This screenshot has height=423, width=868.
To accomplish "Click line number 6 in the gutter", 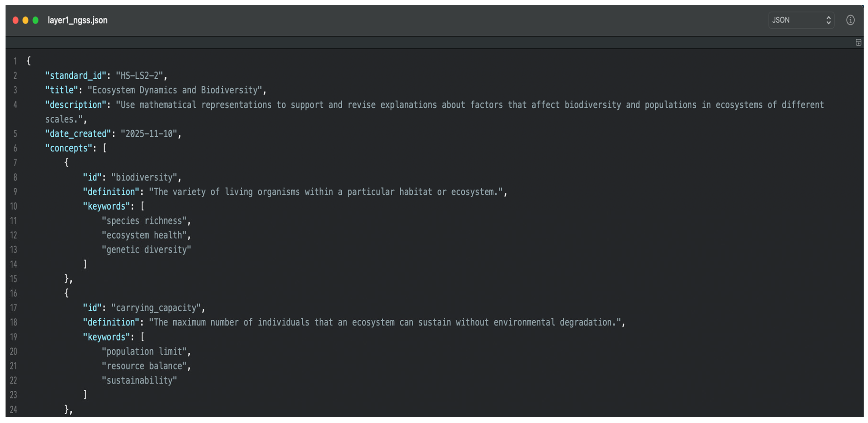I will pos(15,148).
